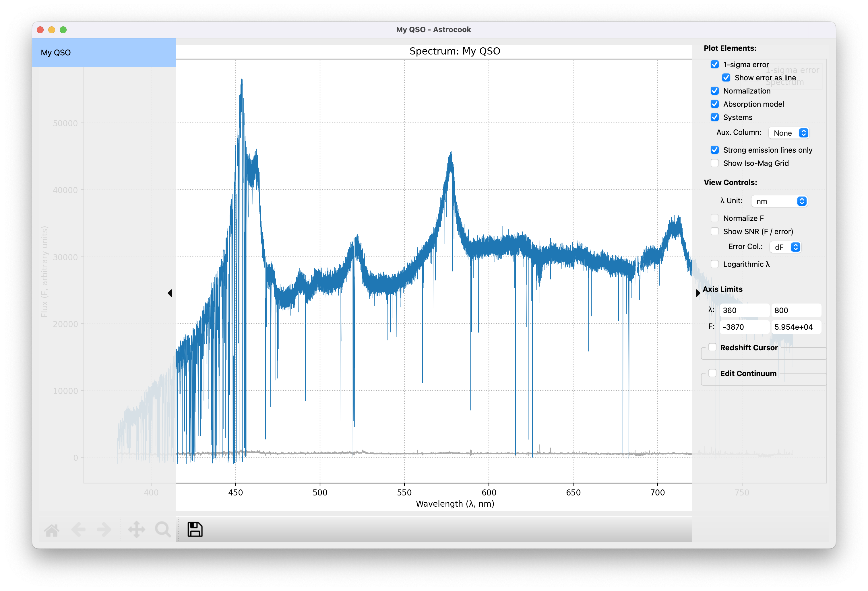The width and height of the screenshot is (868, 591).
Task: Click the Home reset view toolbar icon
Action: tap(52, 529)
